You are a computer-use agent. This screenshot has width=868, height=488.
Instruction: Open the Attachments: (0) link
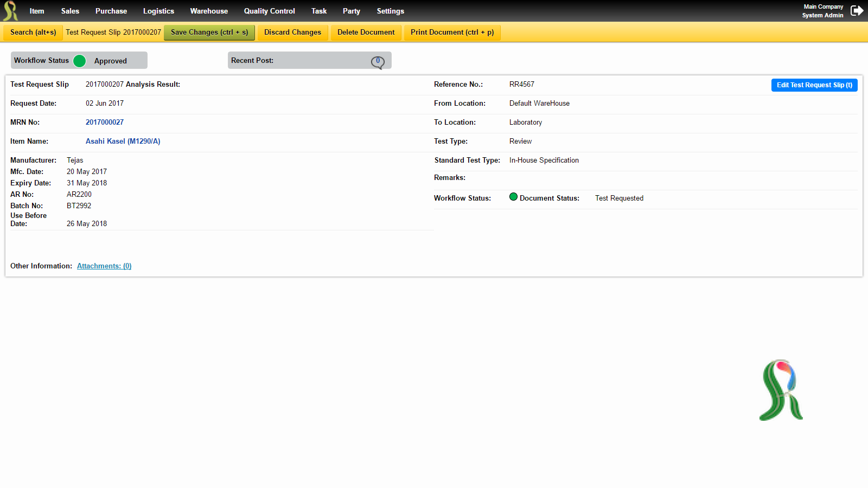tap(104, 266)
